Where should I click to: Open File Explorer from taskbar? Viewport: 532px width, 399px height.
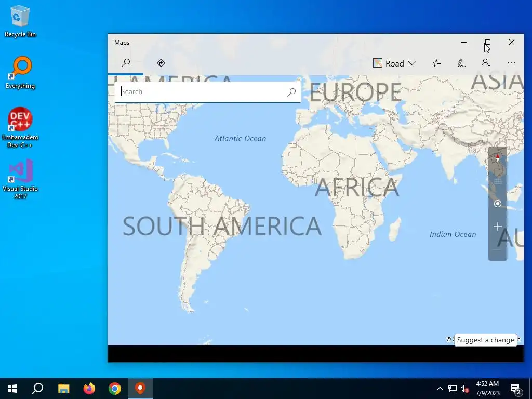pyautogui.click(x=63, y=389)
